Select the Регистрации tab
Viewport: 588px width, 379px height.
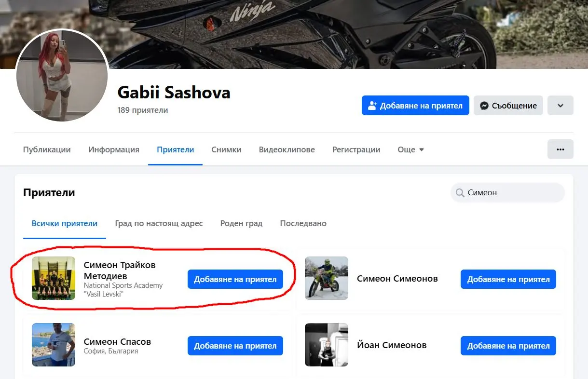(x=356, y=149)
